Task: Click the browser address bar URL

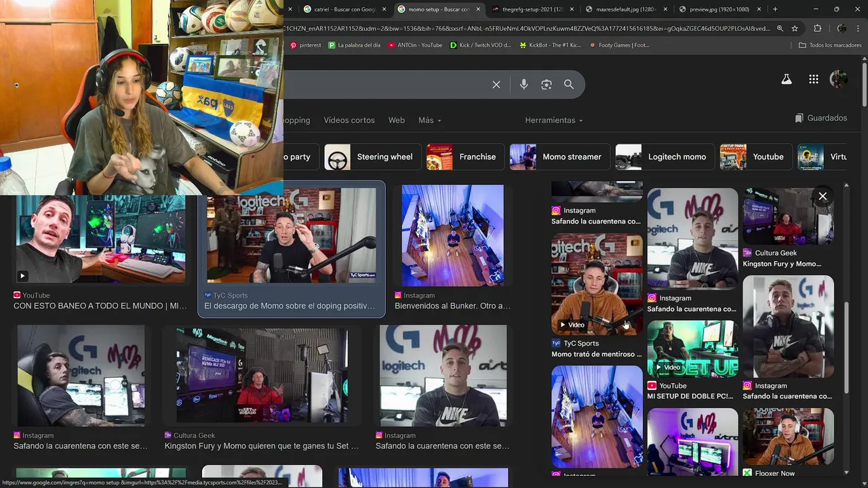Action: 527,28
